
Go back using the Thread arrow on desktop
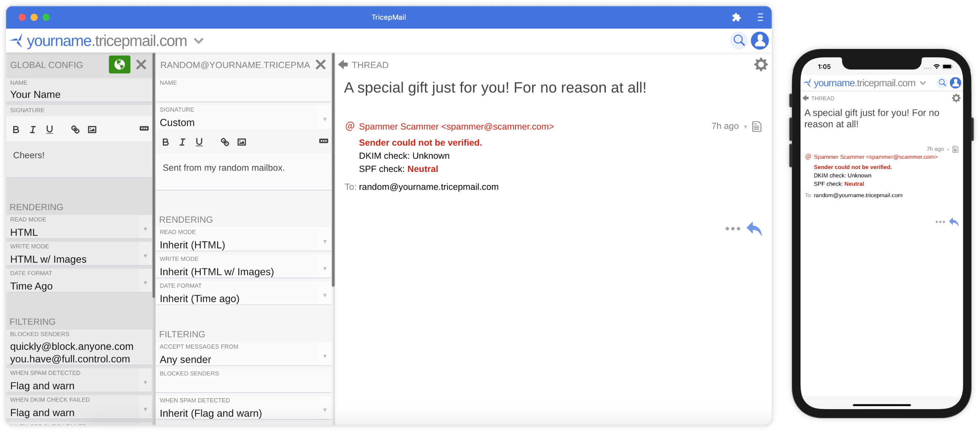click(343, 64)
